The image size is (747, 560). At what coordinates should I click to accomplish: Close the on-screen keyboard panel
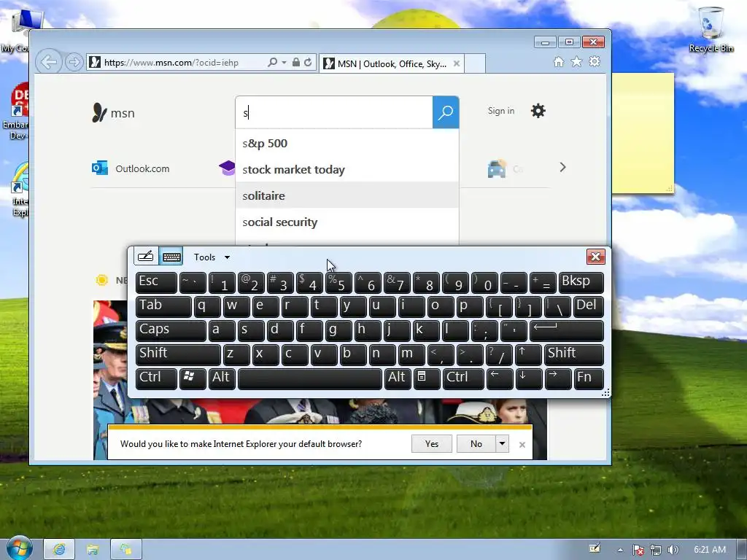[595, 257]
